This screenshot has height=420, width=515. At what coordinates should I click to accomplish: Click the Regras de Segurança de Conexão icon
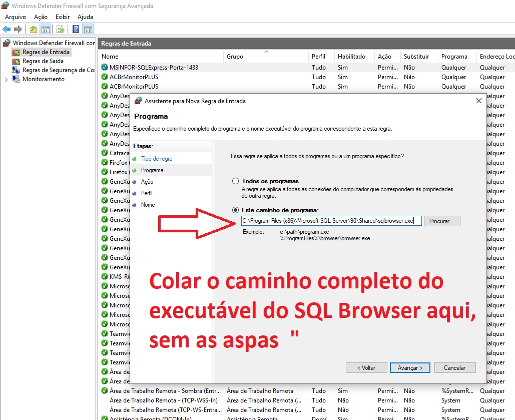[x=16, y=70]
